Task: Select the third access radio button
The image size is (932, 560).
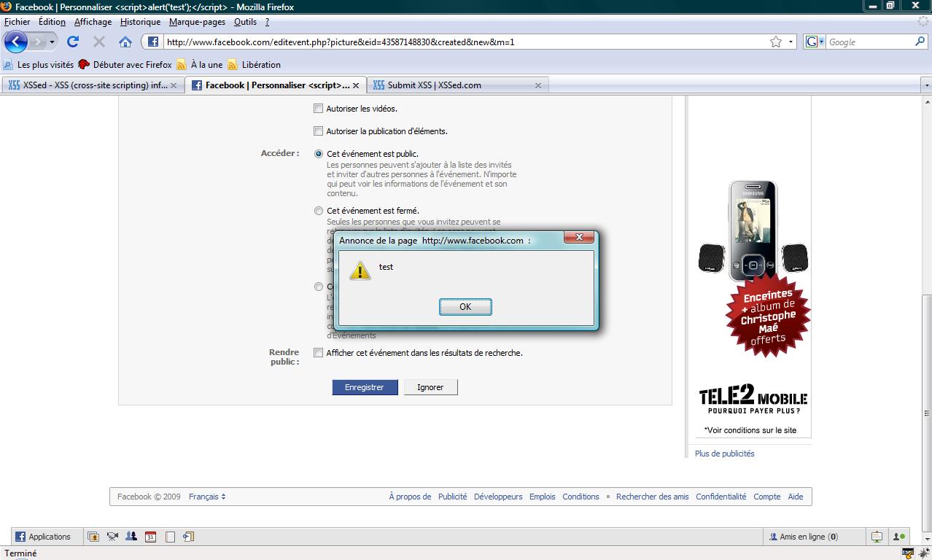Action: point(319,287)
